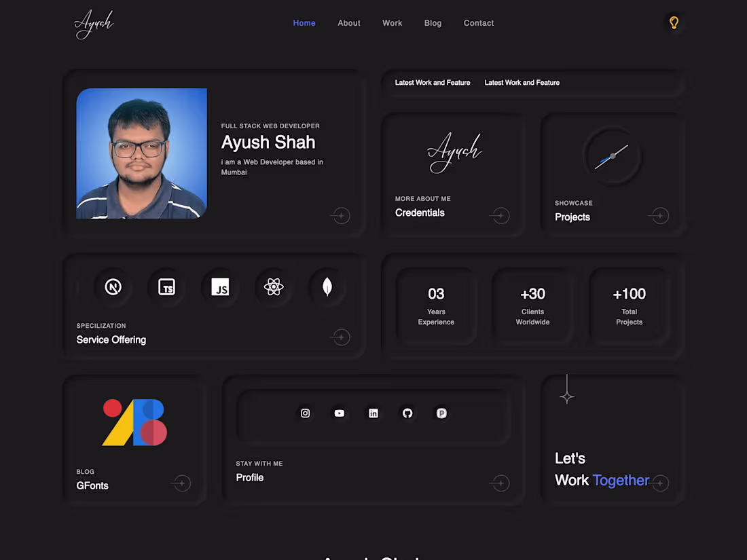Open the Instagram profile icon
The height and width of the screenshot is (560, 747).
coord(305,413)
